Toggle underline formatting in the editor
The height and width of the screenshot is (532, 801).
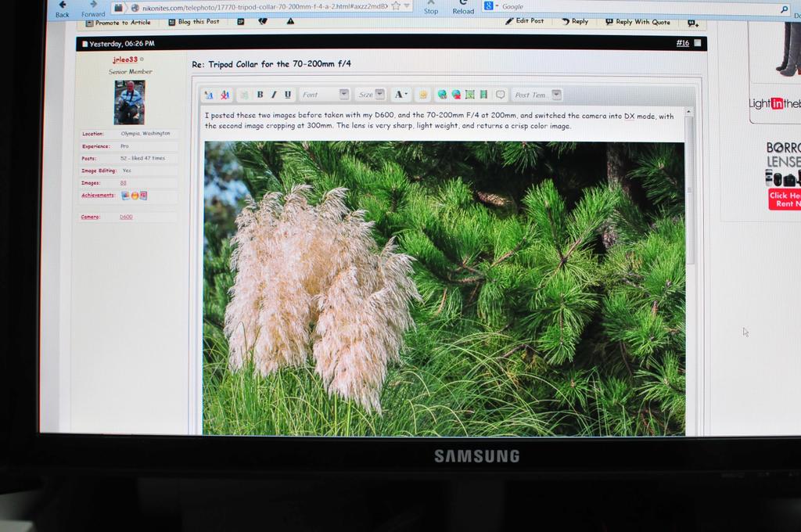click(x=288, y=95)
